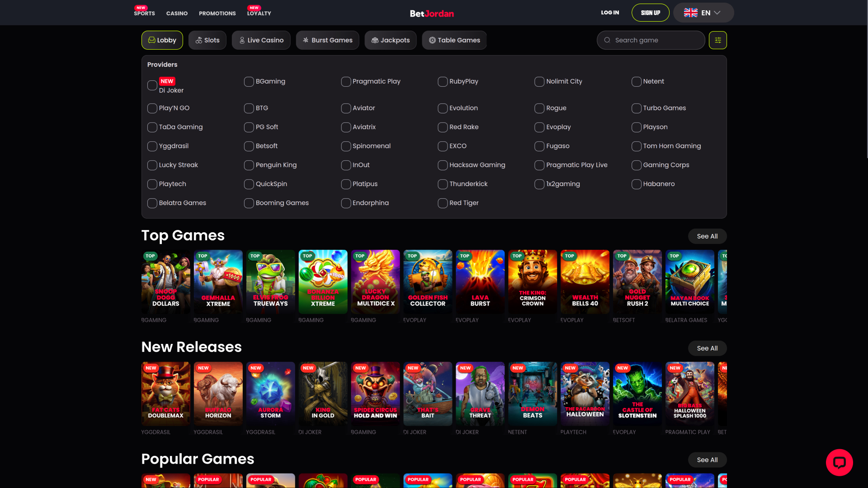Screen dimensions: 868x488
Task: Enable the Booming Games checkbox
Action: pos(249,203)
